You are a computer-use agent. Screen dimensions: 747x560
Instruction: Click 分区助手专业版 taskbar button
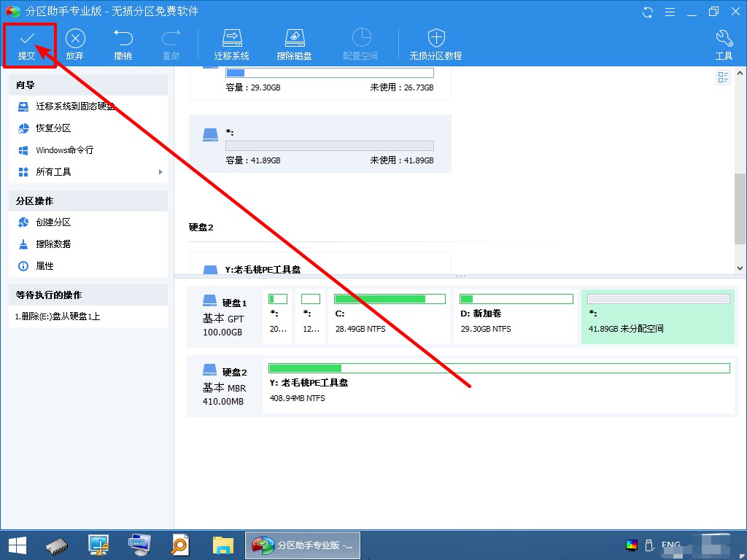pyautogui.click(x=303, y=545)
